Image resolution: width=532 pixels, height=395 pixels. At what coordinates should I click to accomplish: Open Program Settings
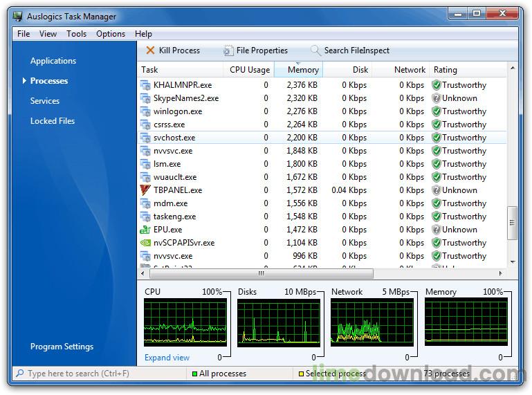(62, 347)
